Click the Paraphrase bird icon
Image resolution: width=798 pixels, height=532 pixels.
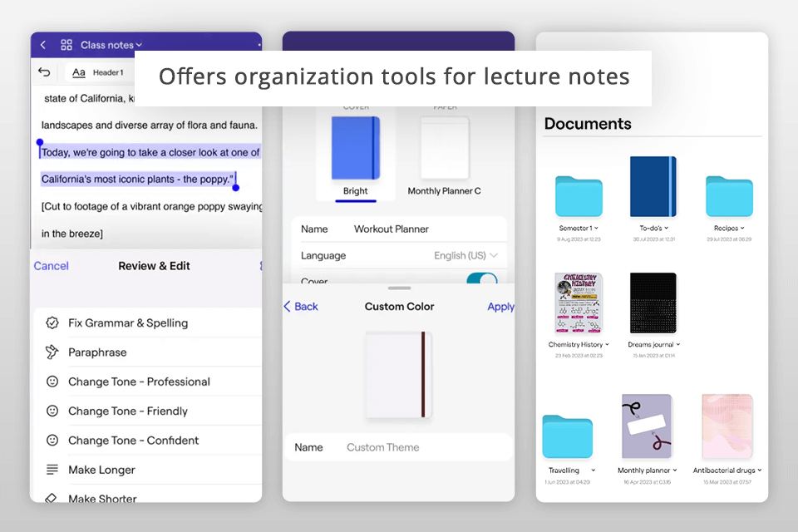[x=52, y=352]
